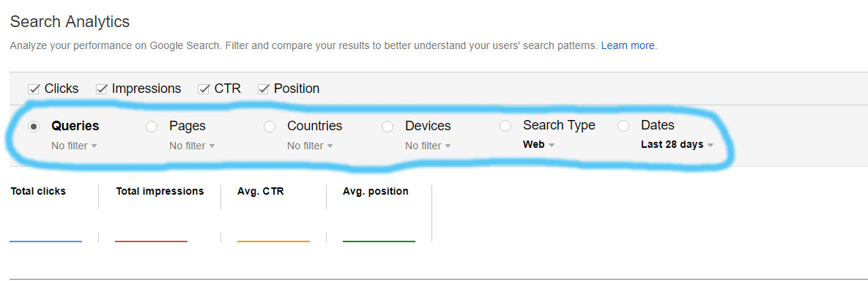Choose the Countries radio button
868x281 pixels.
270,127
